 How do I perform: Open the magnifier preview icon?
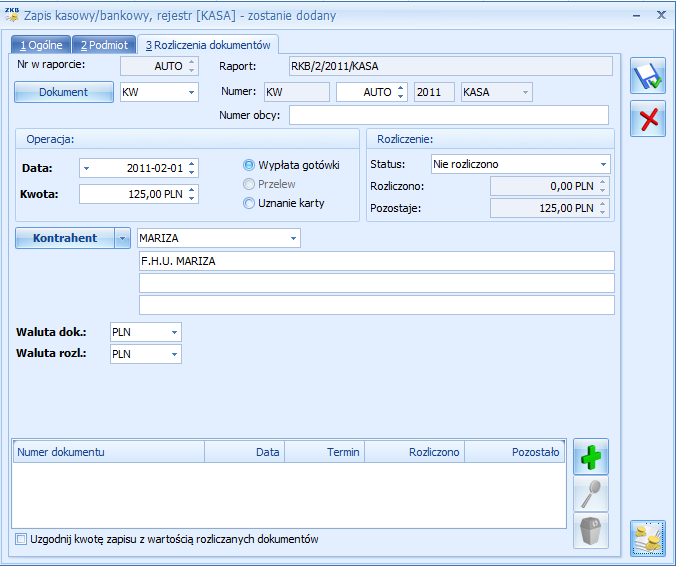(x=591, y=494)
